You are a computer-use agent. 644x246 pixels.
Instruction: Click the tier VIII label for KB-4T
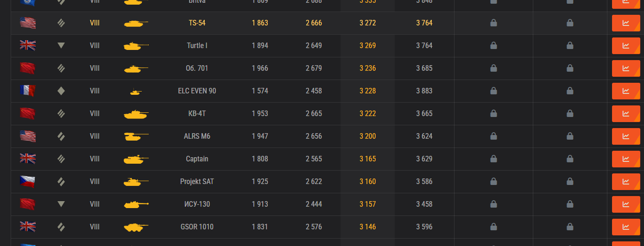pyautogui.click(x=95, y=113)
